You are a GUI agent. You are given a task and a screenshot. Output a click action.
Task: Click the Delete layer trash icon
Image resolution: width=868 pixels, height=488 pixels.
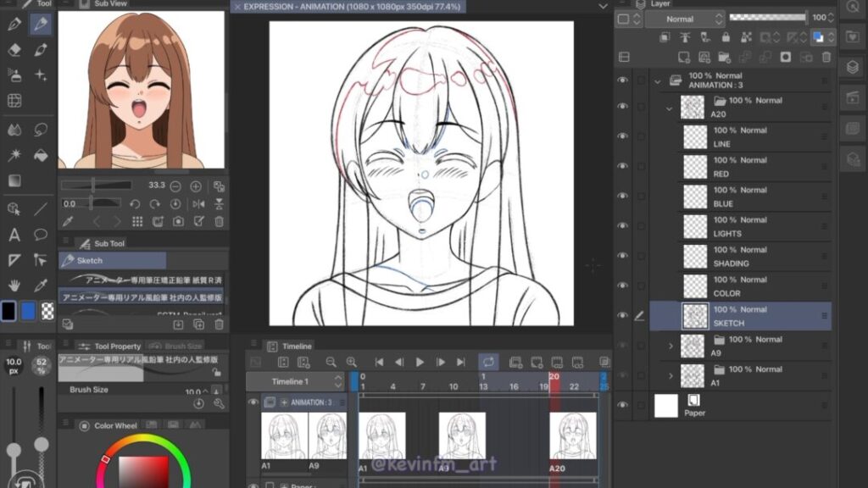tap(827, 57)
